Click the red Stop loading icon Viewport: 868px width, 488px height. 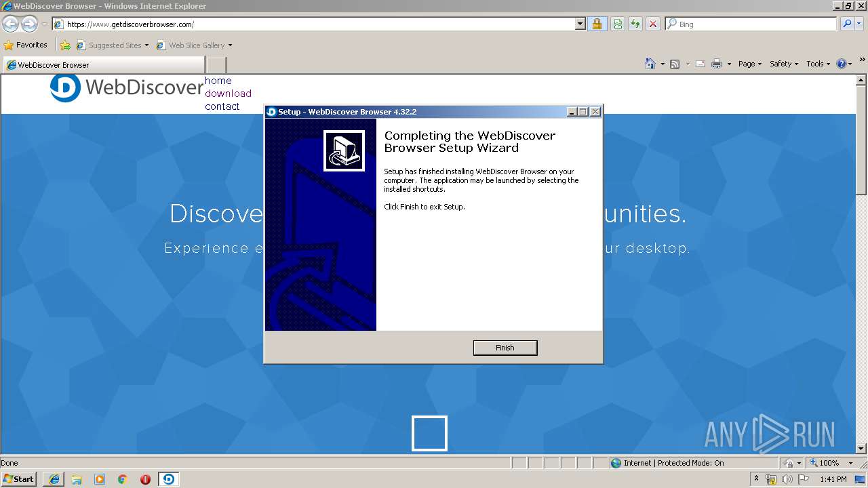click(x=653, y=24)
